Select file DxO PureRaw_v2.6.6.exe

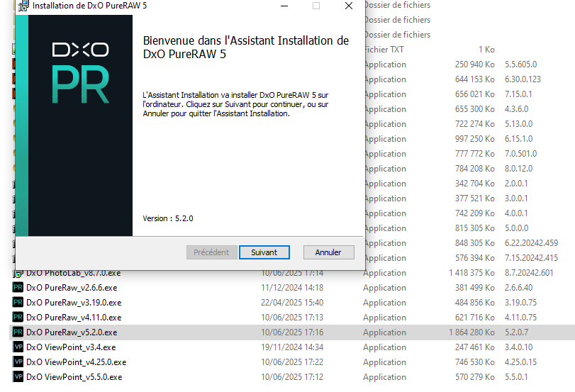point(72,288)
